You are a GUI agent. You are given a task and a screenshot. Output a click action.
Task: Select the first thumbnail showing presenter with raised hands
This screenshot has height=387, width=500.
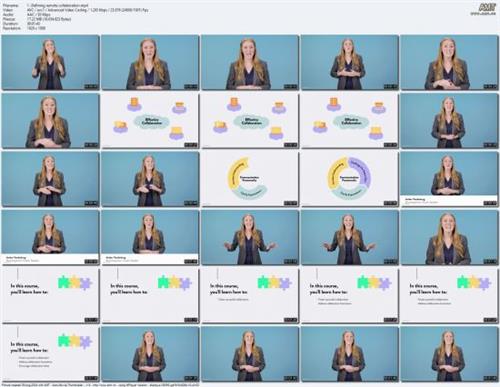click(x=50, y=62)
